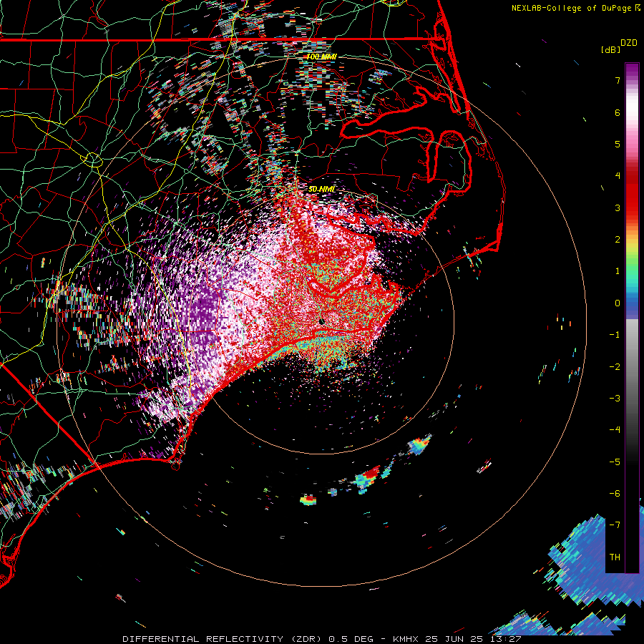Click the 4 value on color scale
This screenshot has width=644, height=644.
click(x=618, y=176)
